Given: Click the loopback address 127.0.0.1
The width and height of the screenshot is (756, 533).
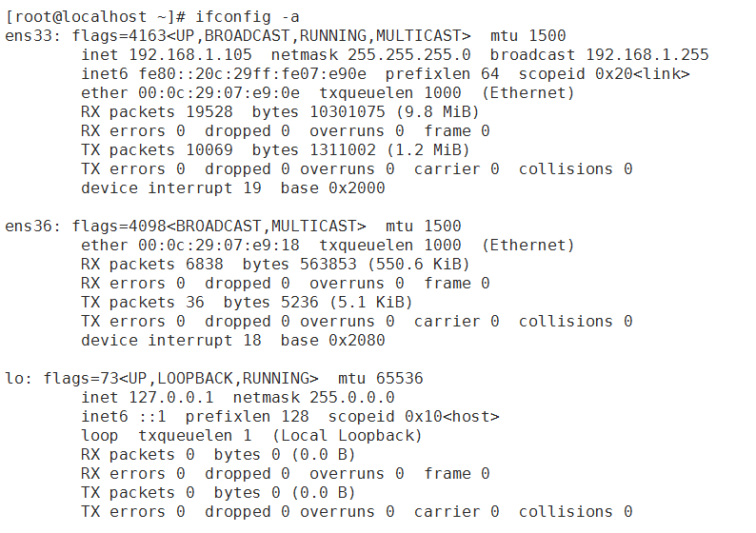Looking at the screenshot, I should pos(171,397).
